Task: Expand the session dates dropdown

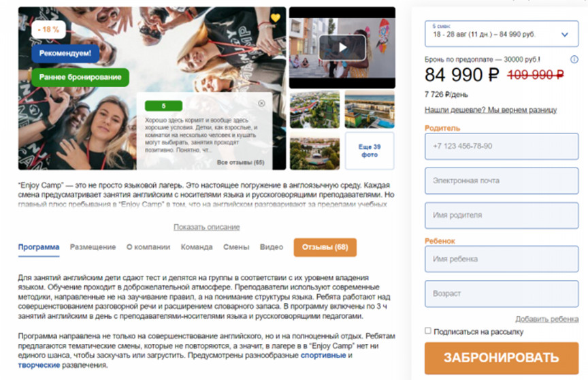Action: 502,34
